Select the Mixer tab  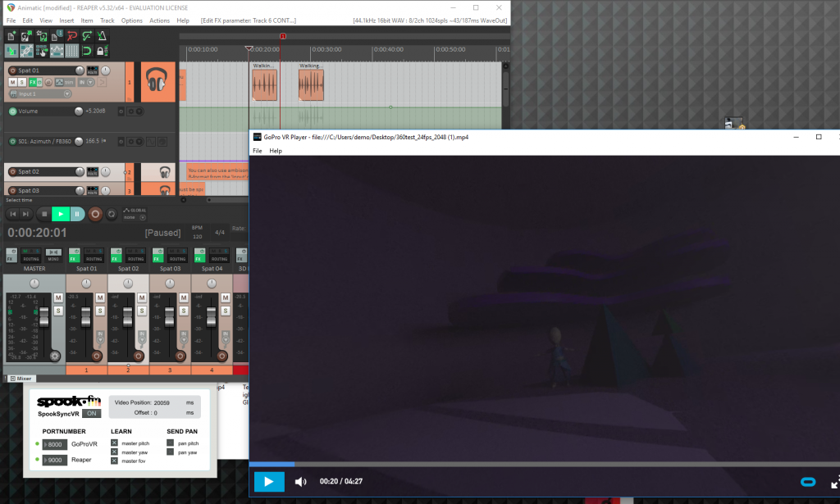(x=21, y=379)
